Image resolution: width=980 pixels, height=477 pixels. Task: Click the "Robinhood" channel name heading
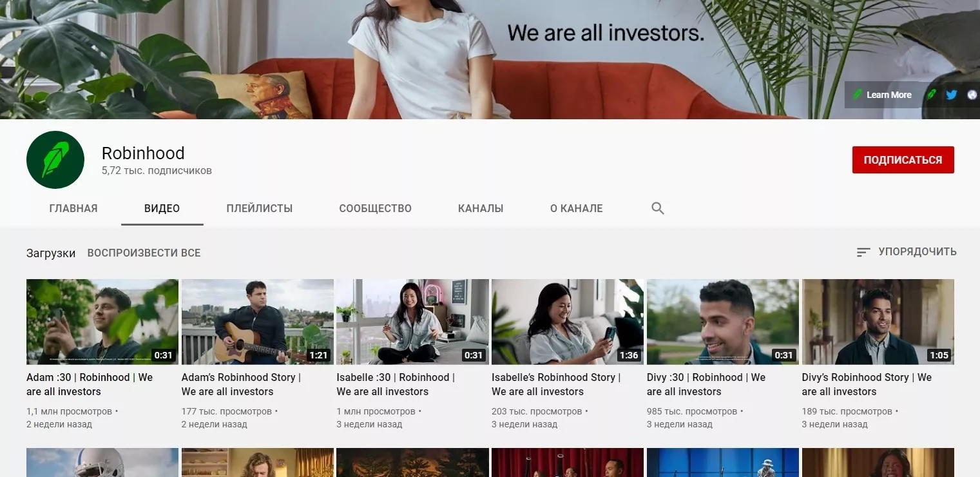coord(143,153)
